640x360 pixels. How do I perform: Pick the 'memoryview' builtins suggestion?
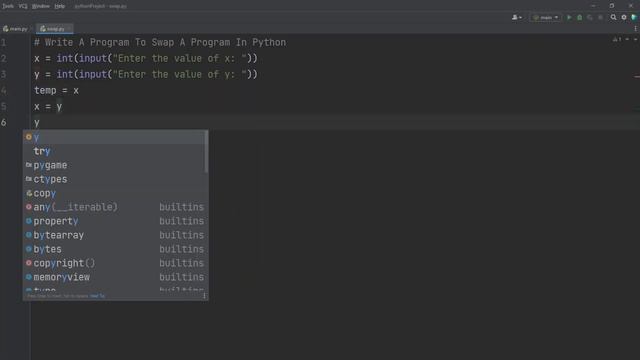(x=115, y=277)
